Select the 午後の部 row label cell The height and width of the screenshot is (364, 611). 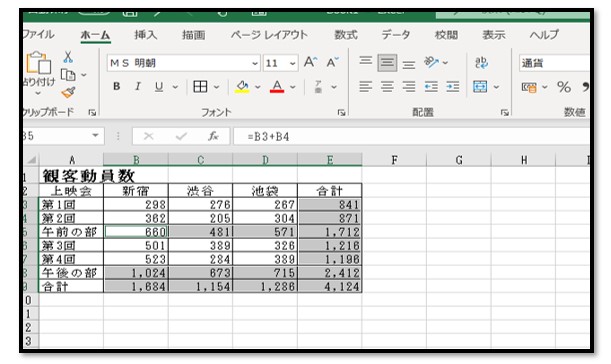[71, 273]
